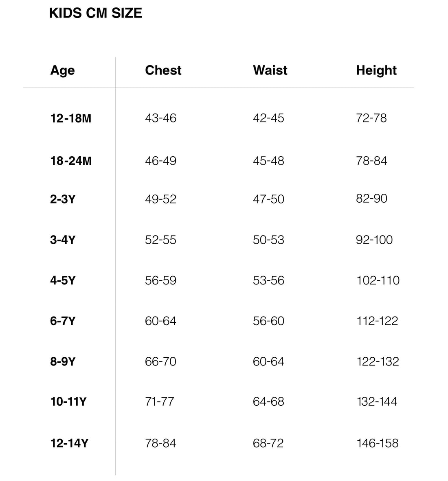The image size is (448, 481).
Task: Select chest value 66-70 for 8-9Y
Action: coord(160,361)
